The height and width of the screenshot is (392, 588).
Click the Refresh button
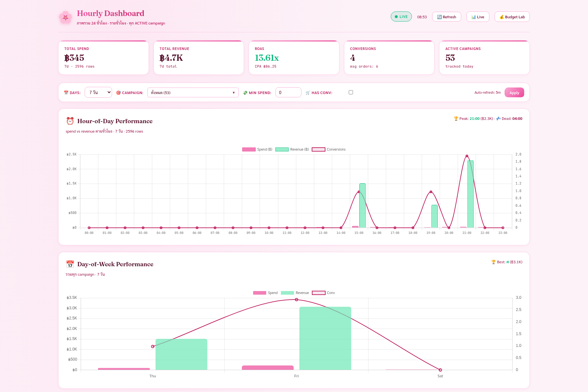pos(447,17)
